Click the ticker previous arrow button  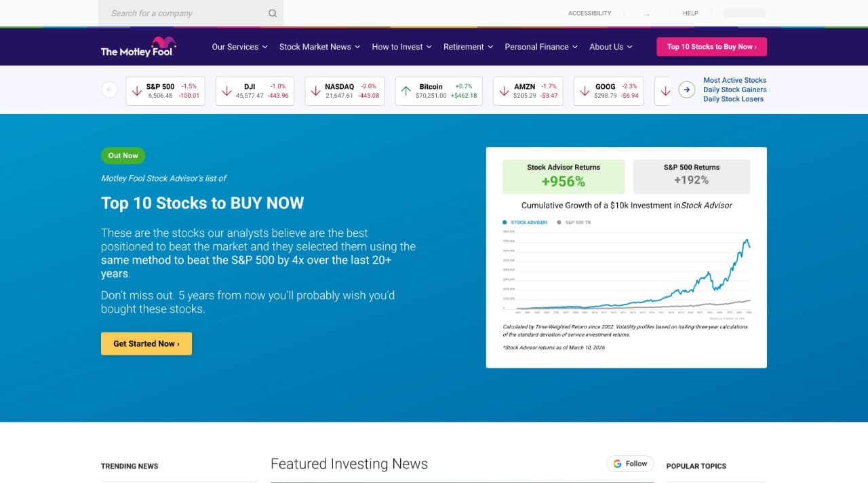click(x=109, y=90)
